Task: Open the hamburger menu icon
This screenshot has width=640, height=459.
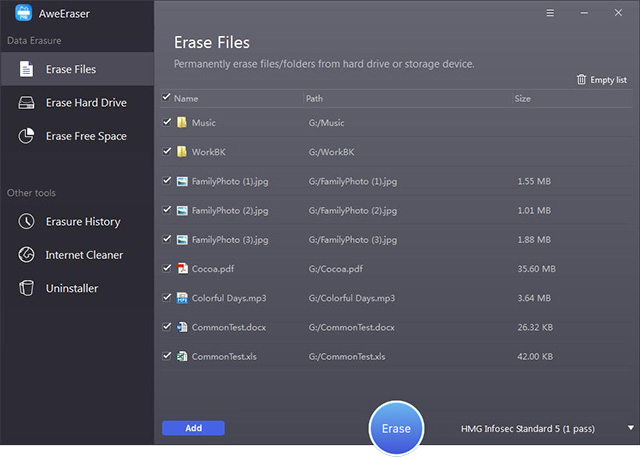Action: (550, 13)
